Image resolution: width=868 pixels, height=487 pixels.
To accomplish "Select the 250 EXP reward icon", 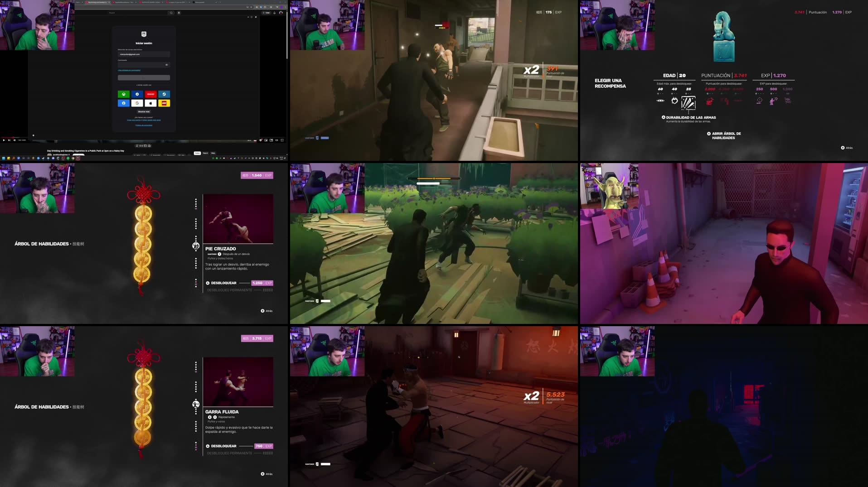I will pos(759,101).
